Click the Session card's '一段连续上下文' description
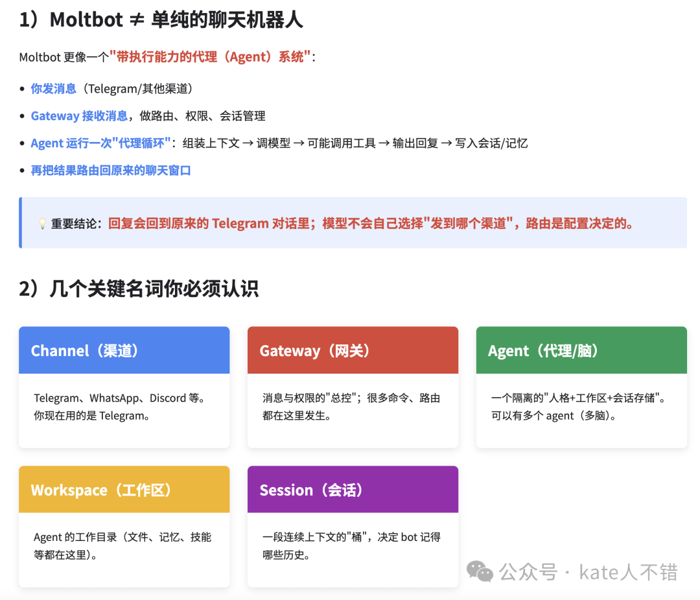Screen dimensions: 700x600 pos(351,546)
